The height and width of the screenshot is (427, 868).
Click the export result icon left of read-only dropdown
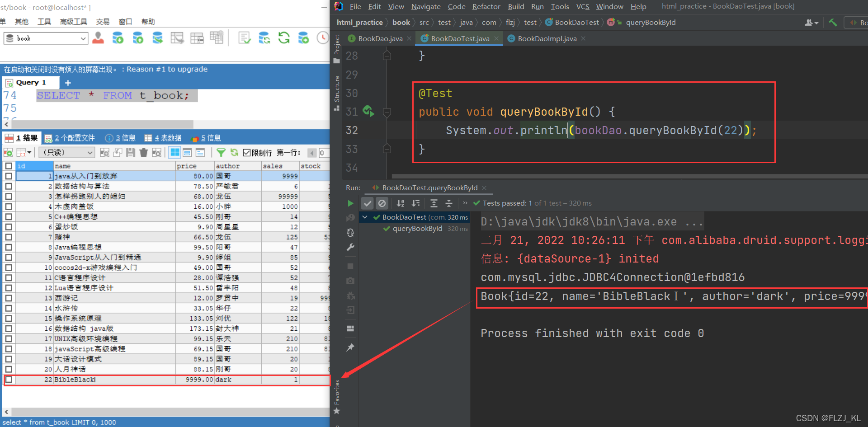click(x=8, y=152)
